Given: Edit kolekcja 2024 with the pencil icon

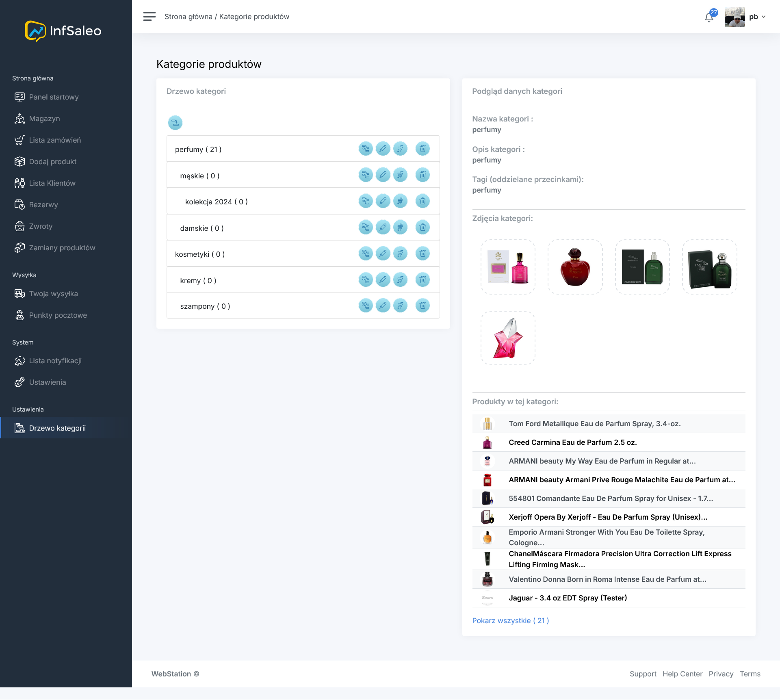Looking at the screenshot, I should 383,201.
